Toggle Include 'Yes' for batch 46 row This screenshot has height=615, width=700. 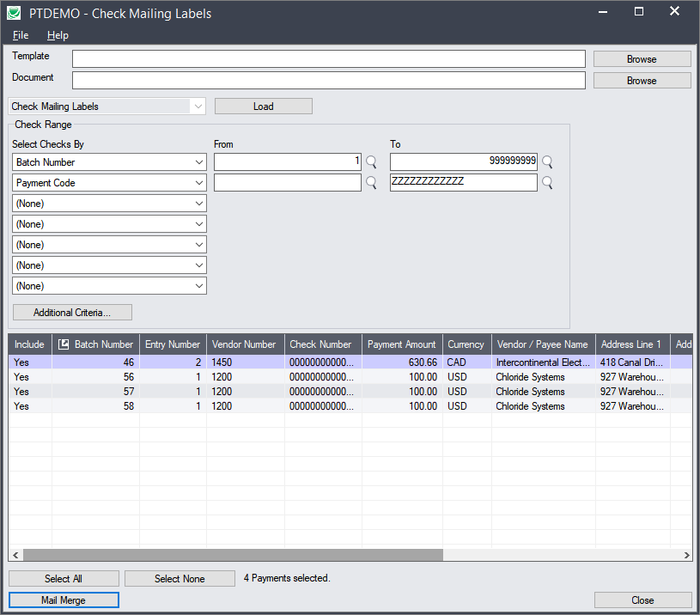point(21,362)
